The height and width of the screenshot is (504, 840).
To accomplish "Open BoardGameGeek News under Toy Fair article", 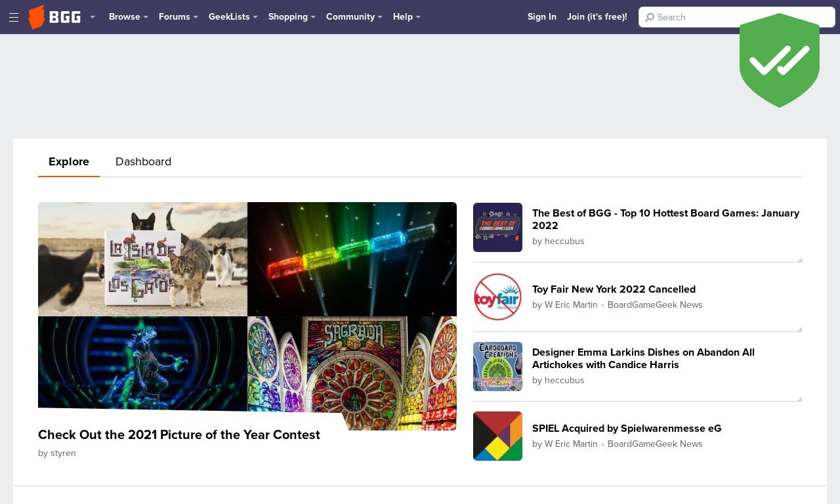I will [655, 305].
